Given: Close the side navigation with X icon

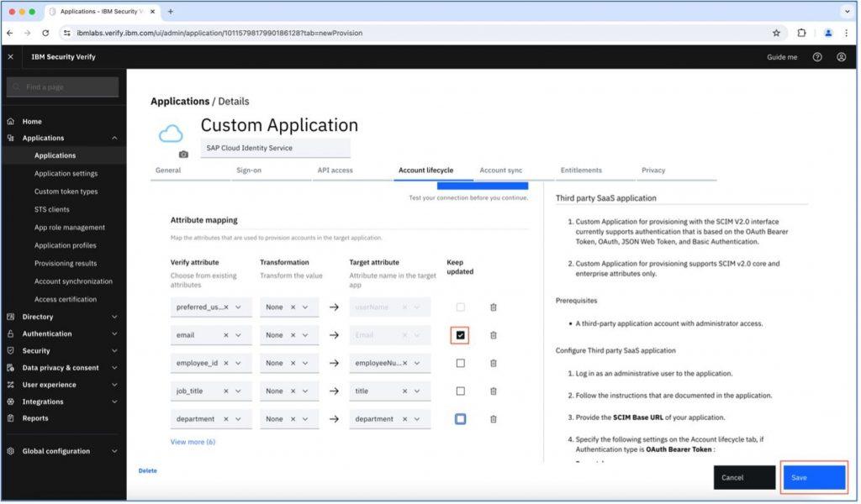Looking at the screenshot, I should [10, 57].
